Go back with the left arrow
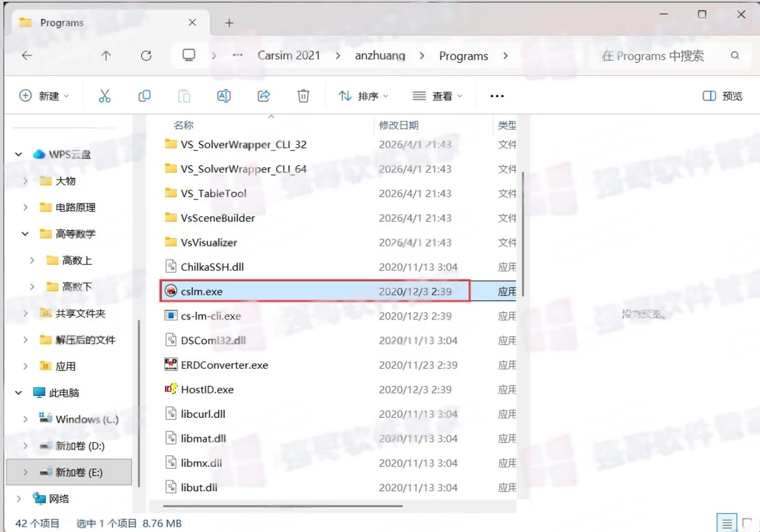760x532 pixels. click(27, 56)
